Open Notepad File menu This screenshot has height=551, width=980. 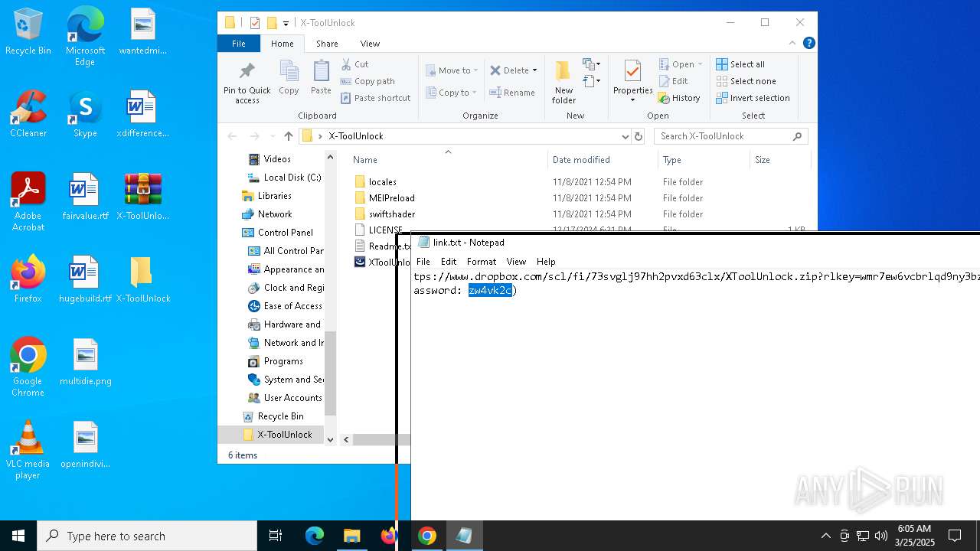(x=423, y=262)
